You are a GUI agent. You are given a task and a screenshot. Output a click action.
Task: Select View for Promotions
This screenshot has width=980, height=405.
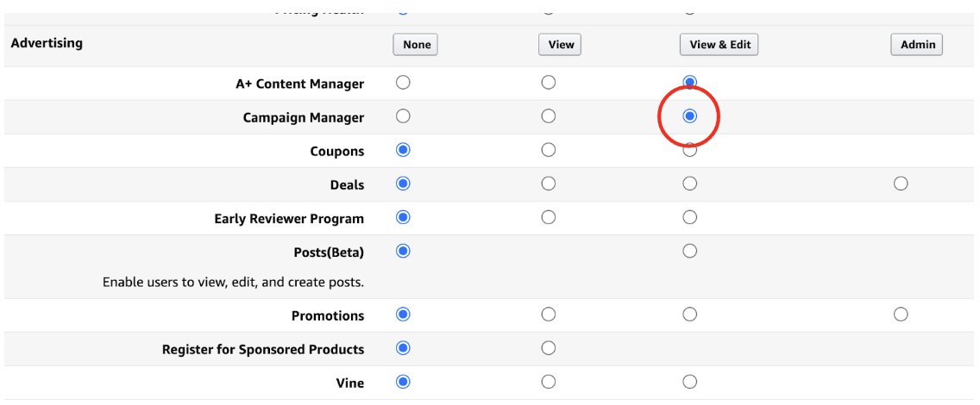pyautogui.click(x=548, y=314)
